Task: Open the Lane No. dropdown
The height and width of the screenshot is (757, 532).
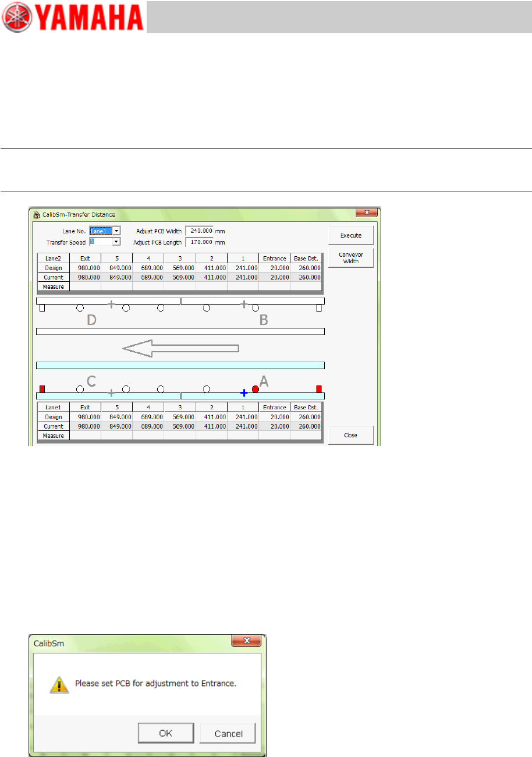Action: [116, 231]
